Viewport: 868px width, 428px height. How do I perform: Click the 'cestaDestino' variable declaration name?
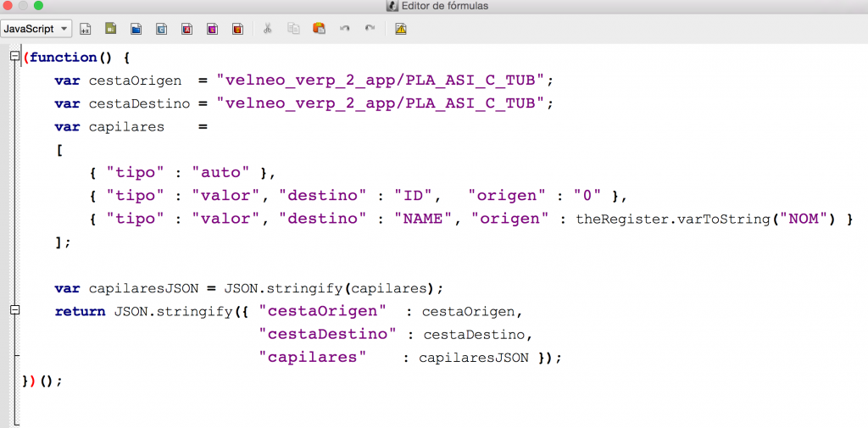(140, 103)
